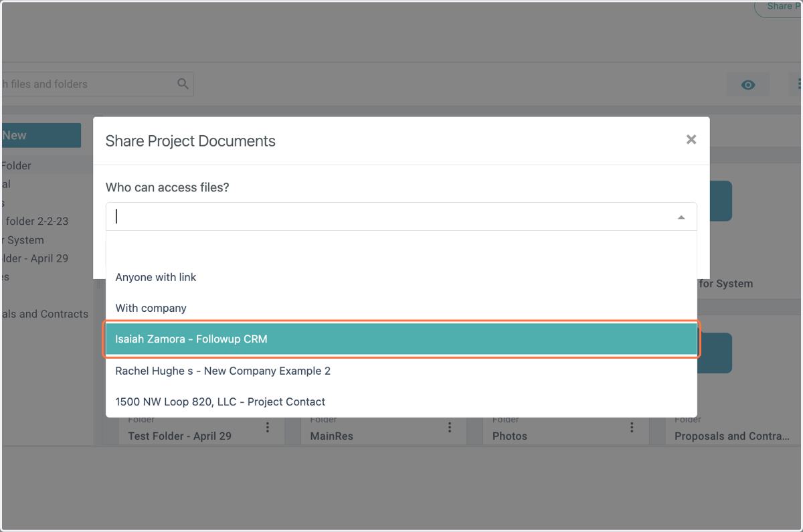Open the Proposals and Contracts folder card
803x532 pixels.
(x=732, y=436)
